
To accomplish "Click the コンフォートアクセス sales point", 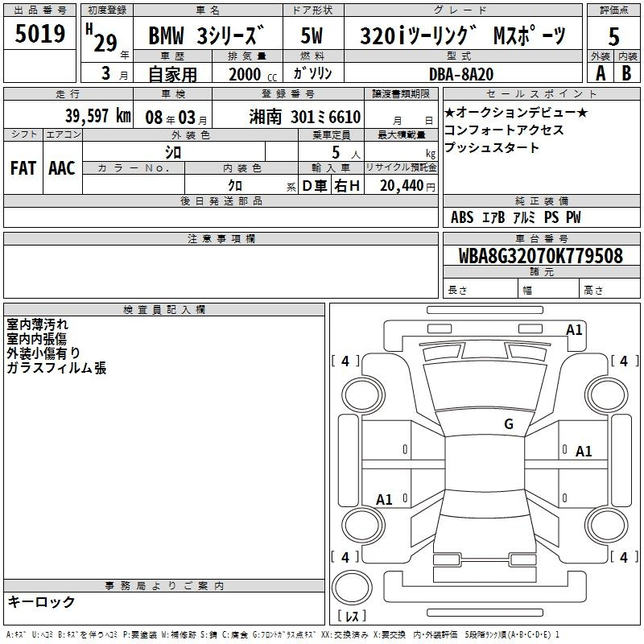I will 504,130.
